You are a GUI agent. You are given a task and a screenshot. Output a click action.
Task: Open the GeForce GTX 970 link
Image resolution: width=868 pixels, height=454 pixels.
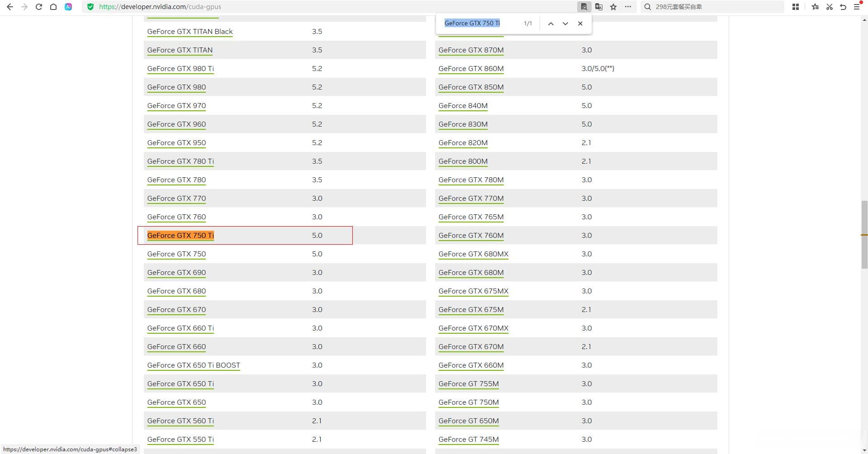pyautogui.click(x=176, y=105)
